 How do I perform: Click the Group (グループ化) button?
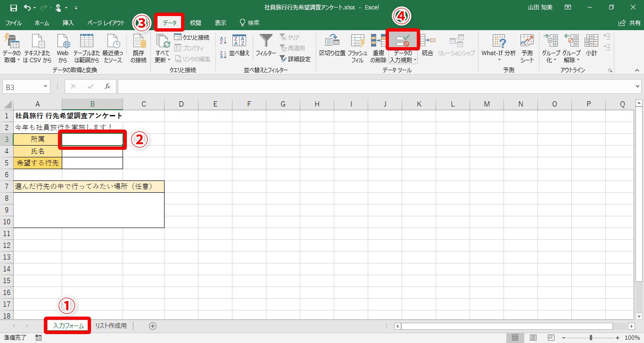click(551, 49)
